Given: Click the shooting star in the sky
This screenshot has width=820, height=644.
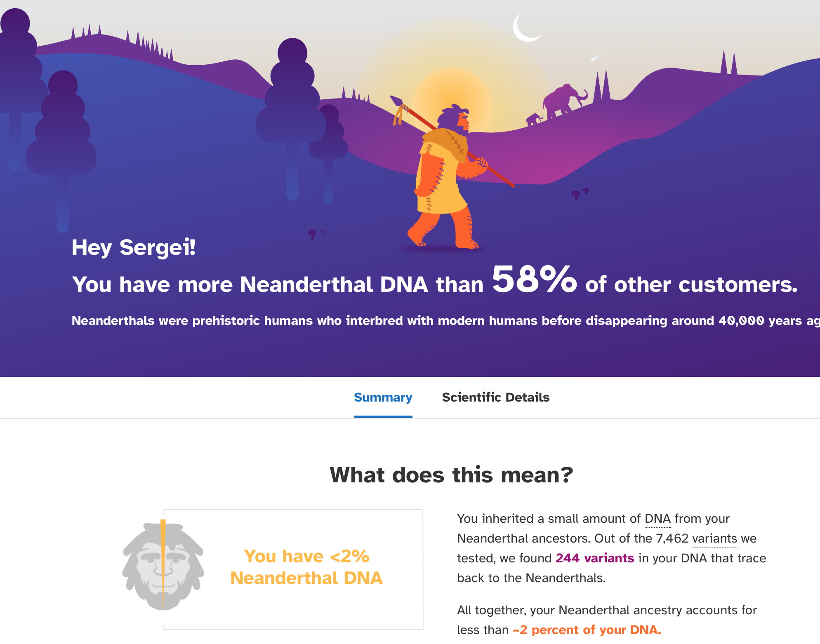Looking at the screenshot, I should [x=595, y=57].
